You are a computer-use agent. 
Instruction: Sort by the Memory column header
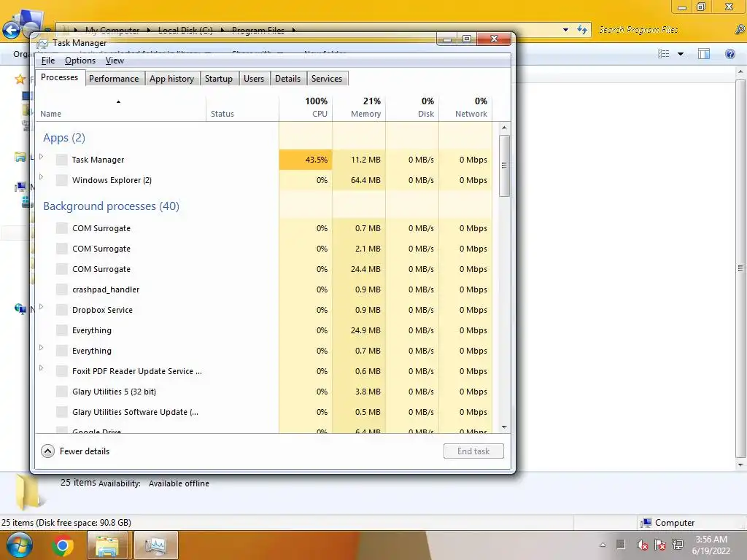coord(359,108)
